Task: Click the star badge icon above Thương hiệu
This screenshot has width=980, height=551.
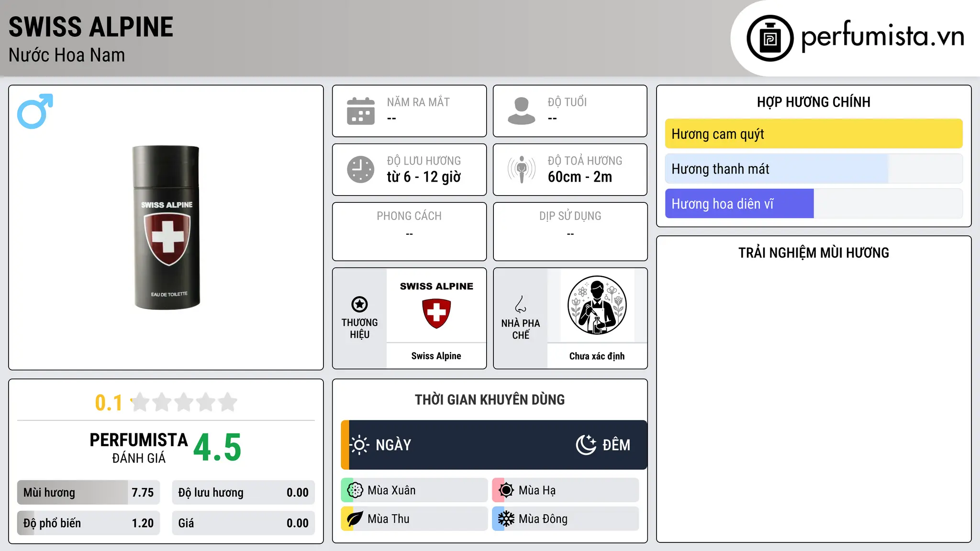Action: [359, 304]
